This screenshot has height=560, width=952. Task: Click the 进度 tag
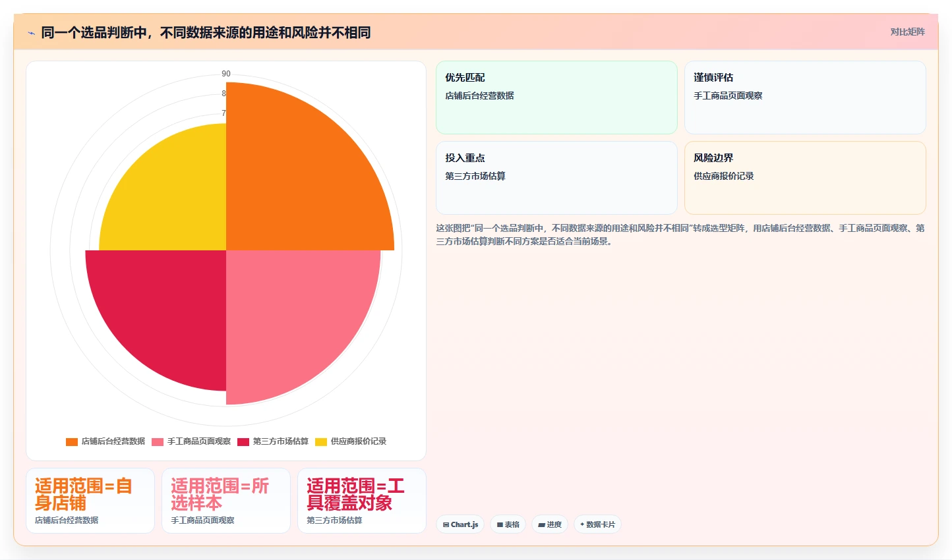(x=550, y=524)
